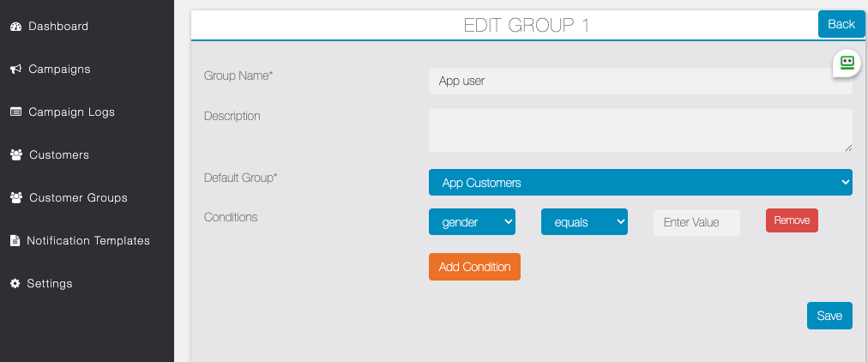Click the orange Add Condition button
This screenshot has width=868, height=362.
coord(474,267)
